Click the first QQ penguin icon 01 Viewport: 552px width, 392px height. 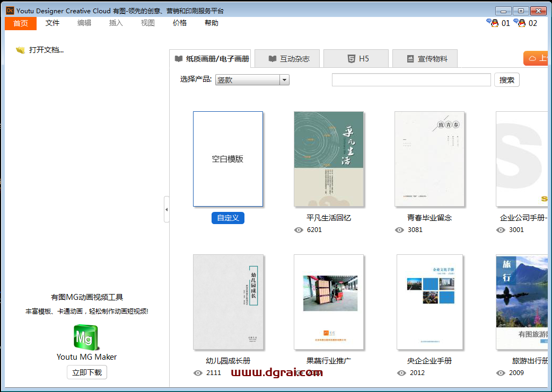pyautogui.click(x=493, y=23)
